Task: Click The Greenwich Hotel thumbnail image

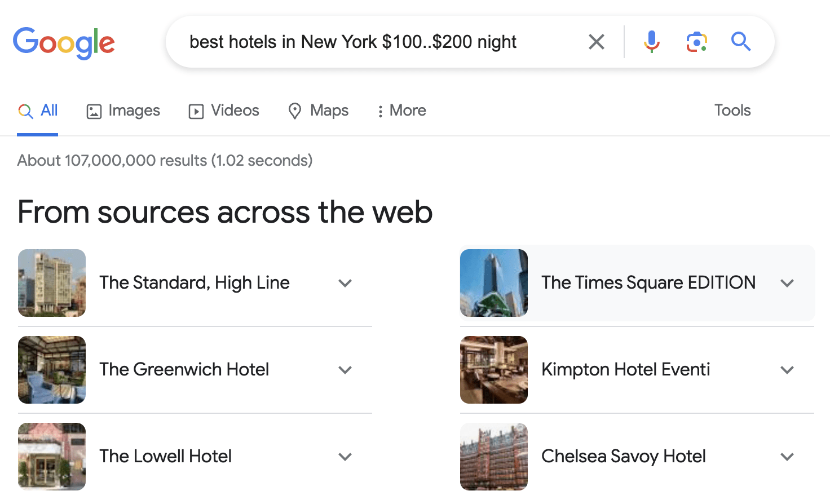Action: (x=52, y=370)
